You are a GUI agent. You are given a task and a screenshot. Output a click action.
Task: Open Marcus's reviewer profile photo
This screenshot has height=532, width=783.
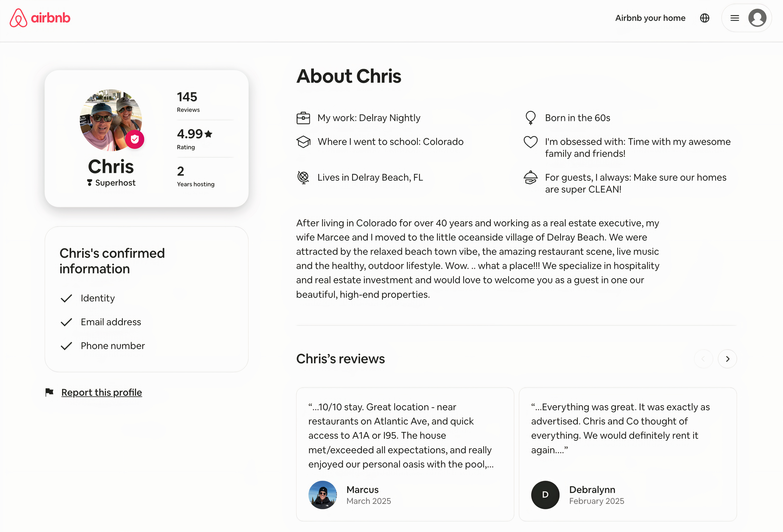tap(322, 495)
